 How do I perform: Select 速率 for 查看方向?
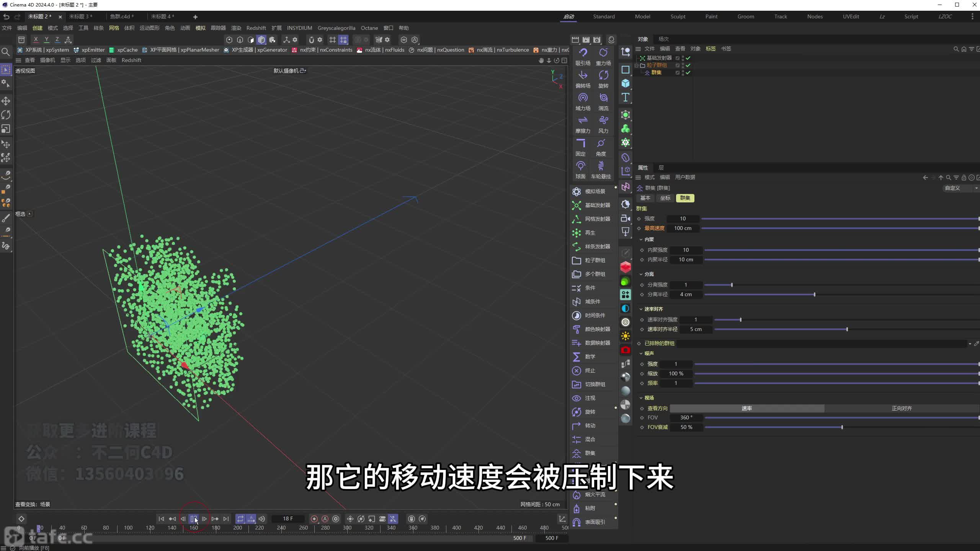[x=747, y=408]
